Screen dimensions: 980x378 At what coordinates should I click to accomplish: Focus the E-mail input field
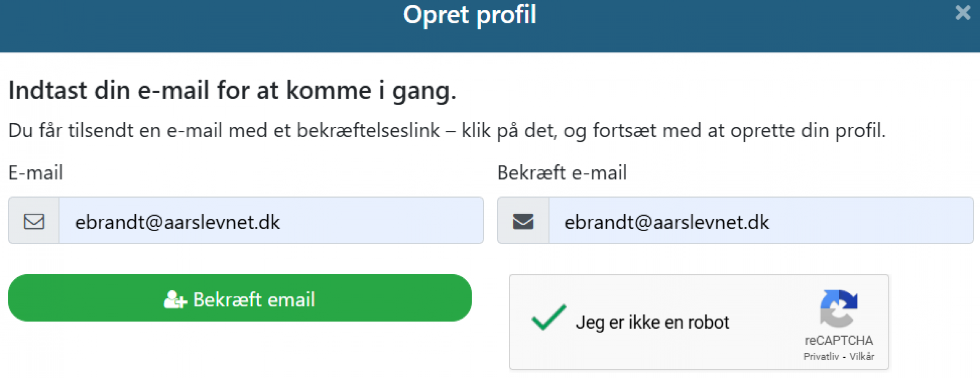[x=271, y=221]
